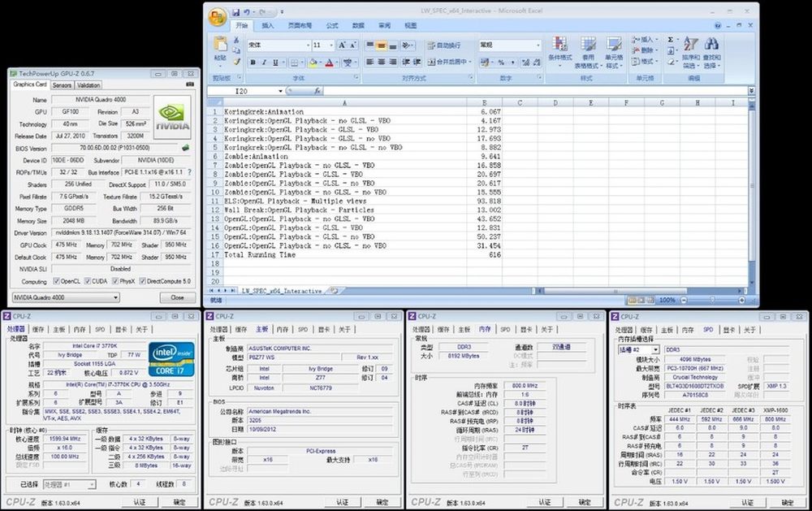The image size is (812, 511).
Task: Toggle the PhysX checkbox in GPU-Z
Action: click(115, 281)
